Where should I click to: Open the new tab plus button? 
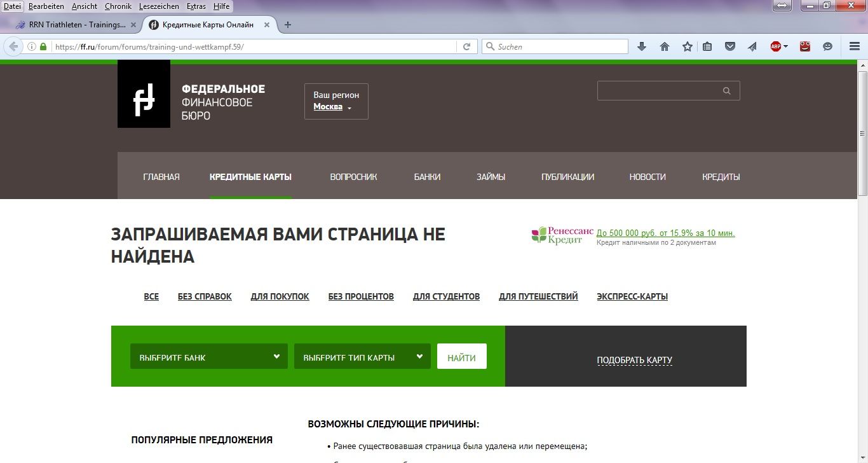[x=288, y=25]
